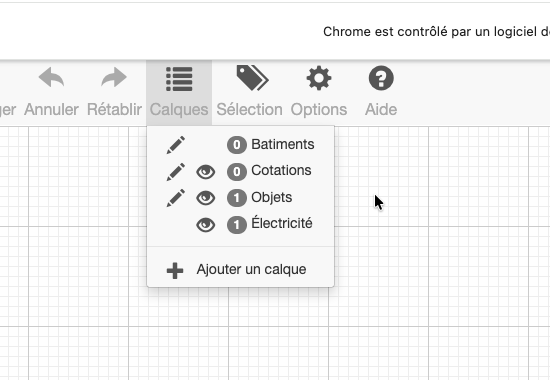The width and height of the screenshot is (550, 380).
Task: Hide the Électricité layer via eye icon
Action: coord(206,225)
